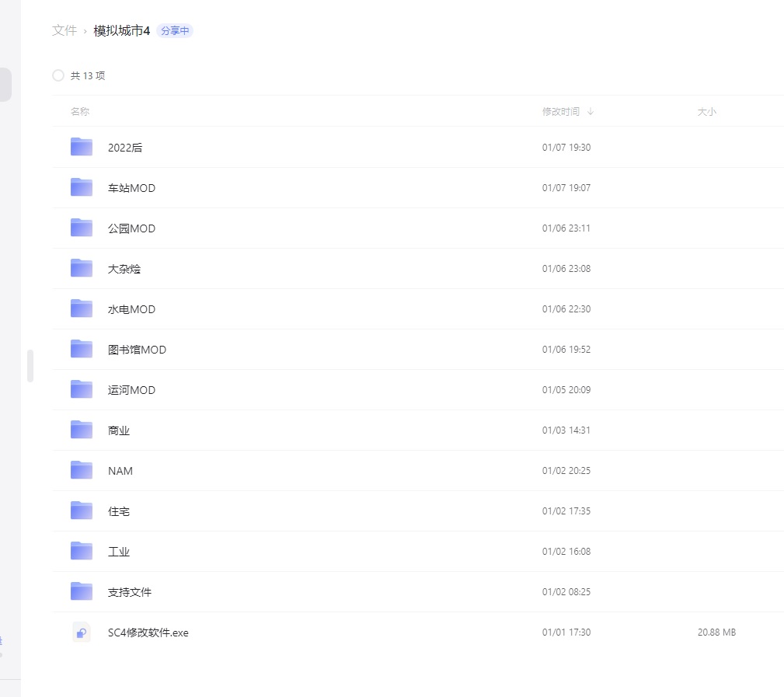Click the 水电MOD folder icon
This screenshot has height=697, width=784.
point(82,308)
